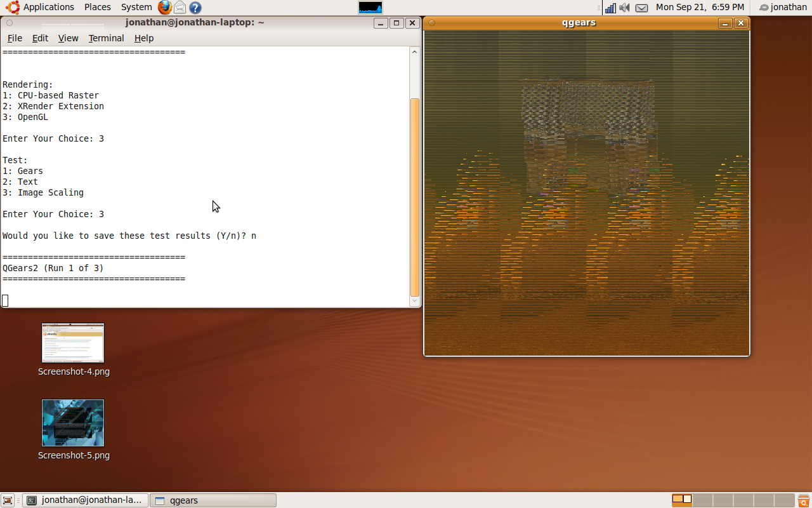Open the volume speaker control

[x=625, y=8]
